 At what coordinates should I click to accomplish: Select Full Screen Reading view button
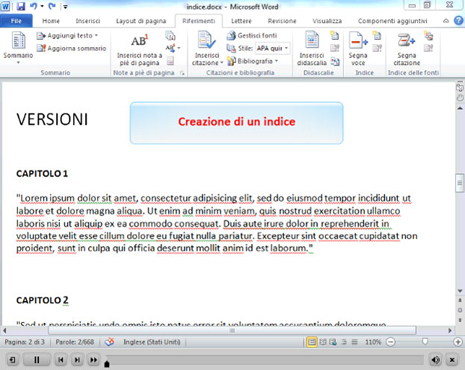(x=323, y=342)
